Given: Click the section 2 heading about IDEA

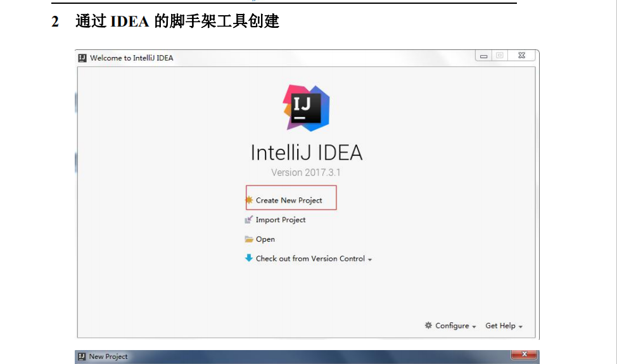Looking at the screenshot, I should (x=165, y=22).
